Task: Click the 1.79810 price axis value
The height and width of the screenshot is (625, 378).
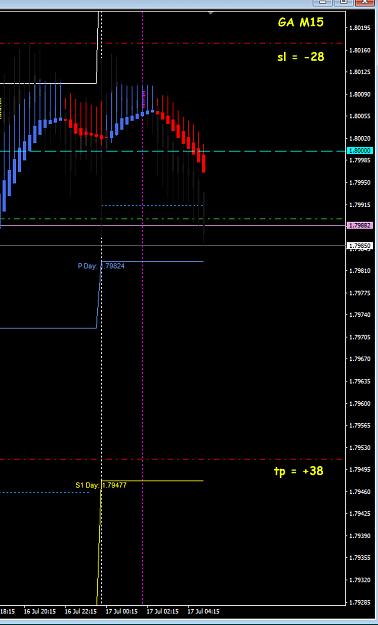Action: coord(360,271)
